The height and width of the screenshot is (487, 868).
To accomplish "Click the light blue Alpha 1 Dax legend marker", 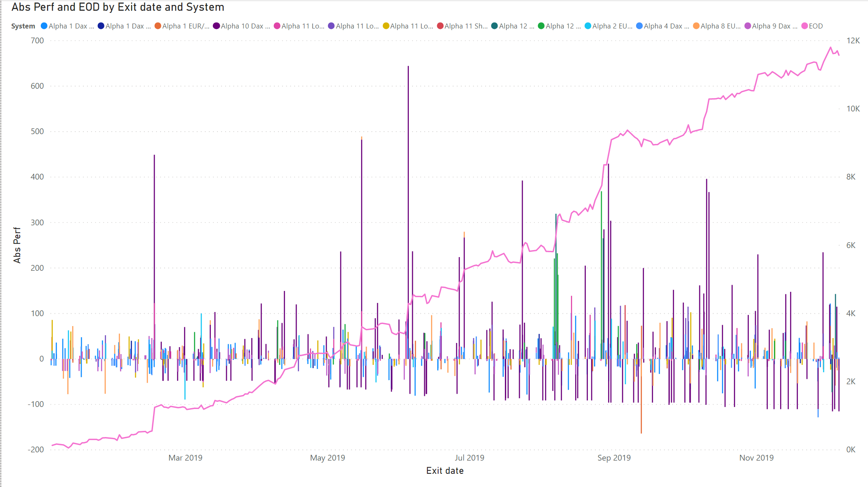I will point(44,26).
